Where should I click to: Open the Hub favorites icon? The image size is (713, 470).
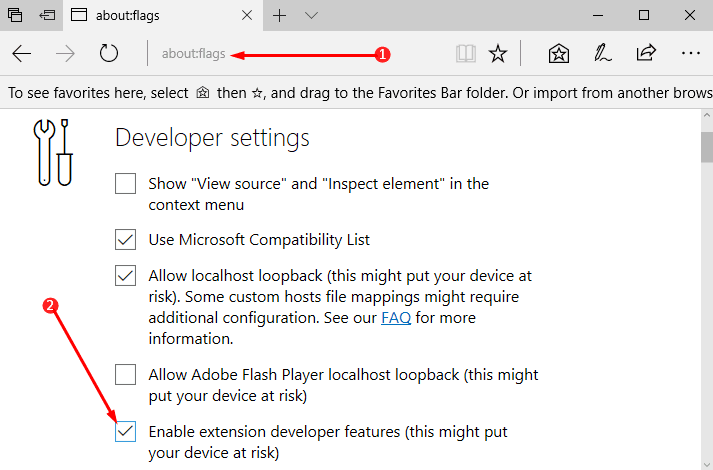[x=559, y=54]
